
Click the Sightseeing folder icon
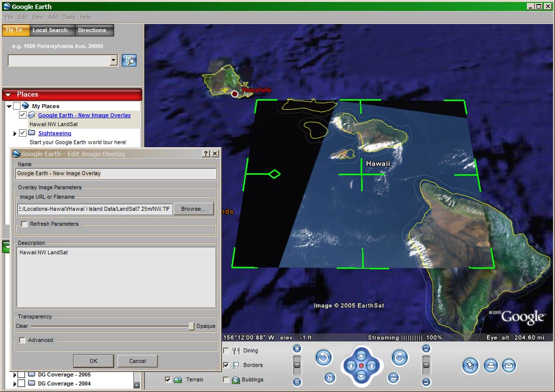[x=32, y=133]
